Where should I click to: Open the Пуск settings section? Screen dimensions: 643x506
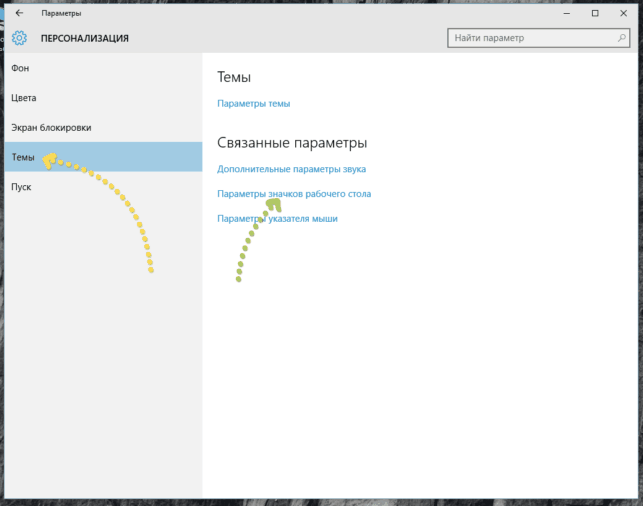coord(103,187)
